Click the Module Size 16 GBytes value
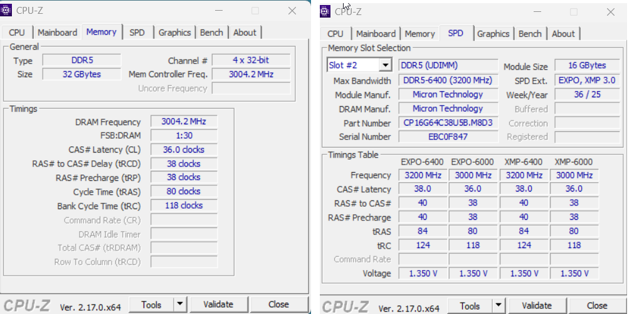Viewport: 644px width, 314px height. [587, 65]
